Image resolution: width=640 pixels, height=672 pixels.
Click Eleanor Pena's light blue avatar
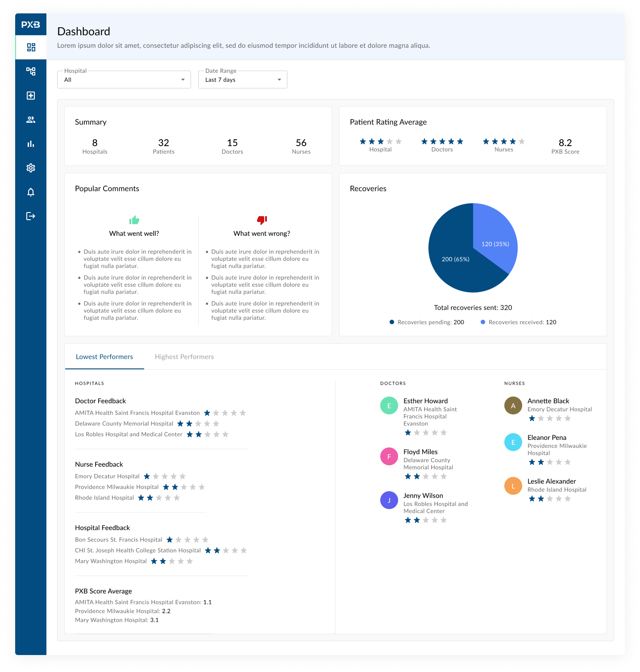click(513, 442)
